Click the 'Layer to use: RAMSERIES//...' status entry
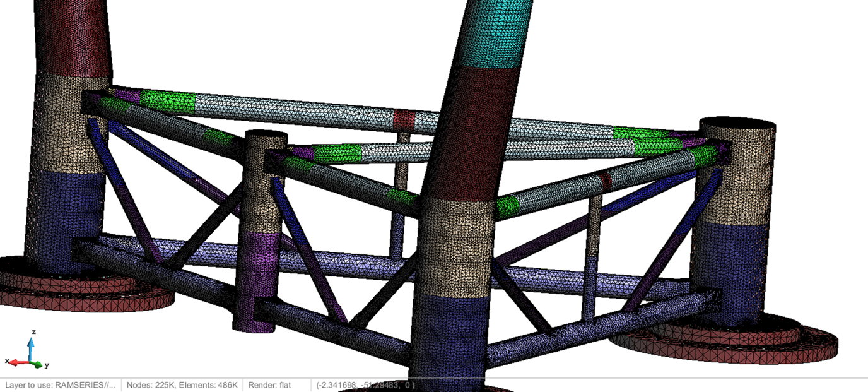The width and height of the screenshot is (868, 392). [x=60, y=384]
